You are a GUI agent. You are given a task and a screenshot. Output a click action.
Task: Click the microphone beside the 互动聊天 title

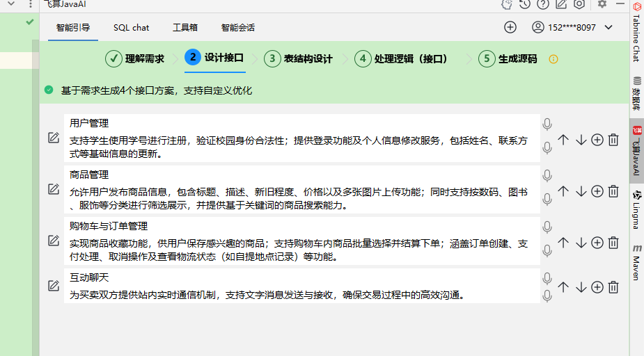(x=547, y=279)
